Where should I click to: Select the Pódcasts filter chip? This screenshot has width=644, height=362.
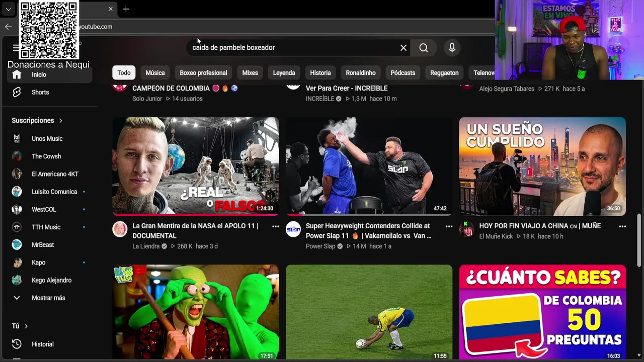click(403, 73)
